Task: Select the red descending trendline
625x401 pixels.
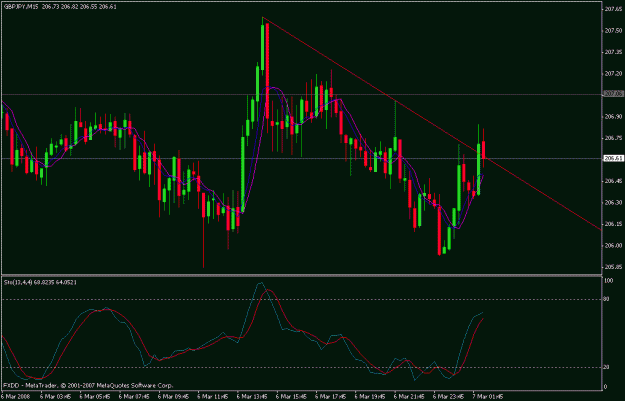Action: 432,124
